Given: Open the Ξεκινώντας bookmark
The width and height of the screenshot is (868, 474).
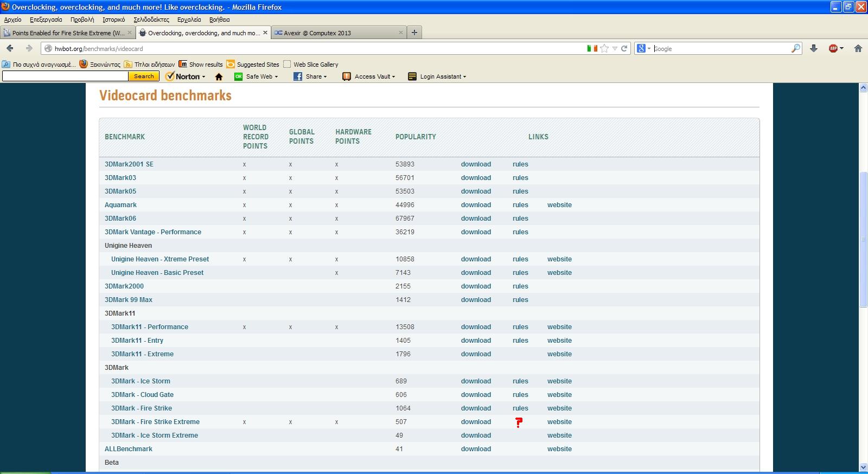Looking at the screenshot, I should [x=100, y=64].
